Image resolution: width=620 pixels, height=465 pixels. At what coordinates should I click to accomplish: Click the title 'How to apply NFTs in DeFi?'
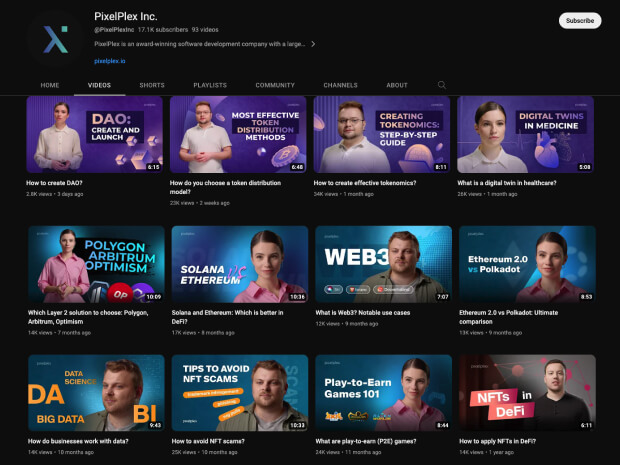tap(497, 441)
